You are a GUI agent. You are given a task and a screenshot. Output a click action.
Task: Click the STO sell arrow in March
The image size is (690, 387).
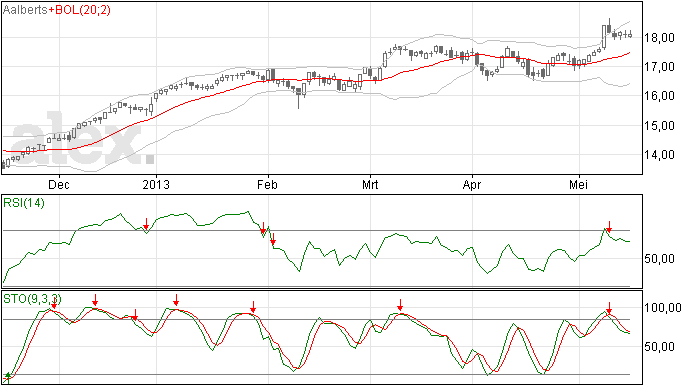[x=400, y=305]
